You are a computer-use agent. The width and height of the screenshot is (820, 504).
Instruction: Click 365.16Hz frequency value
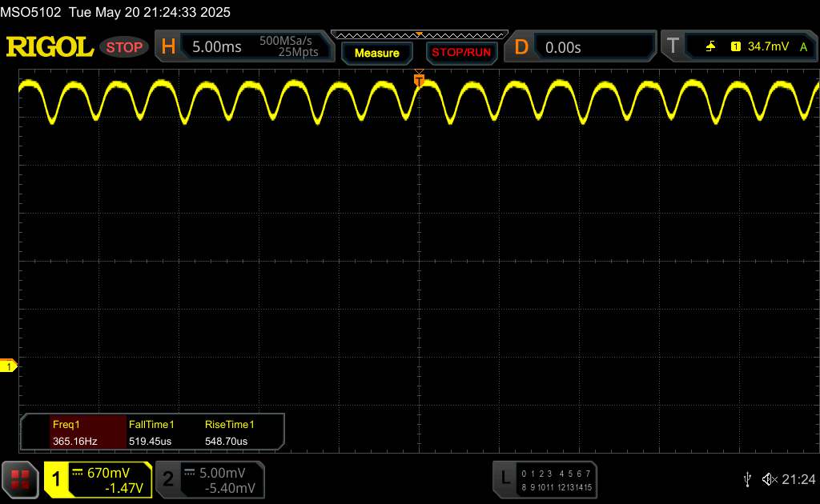point(74,442)
